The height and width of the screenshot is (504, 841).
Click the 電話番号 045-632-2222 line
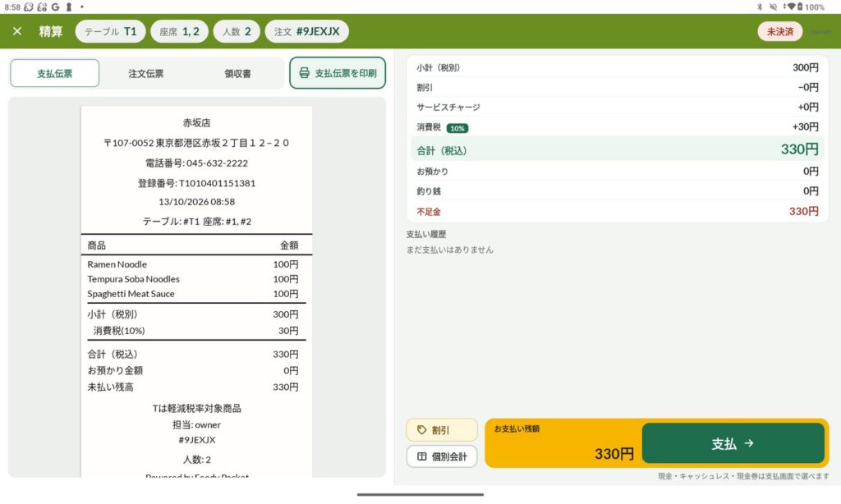(x=196, y=163)
